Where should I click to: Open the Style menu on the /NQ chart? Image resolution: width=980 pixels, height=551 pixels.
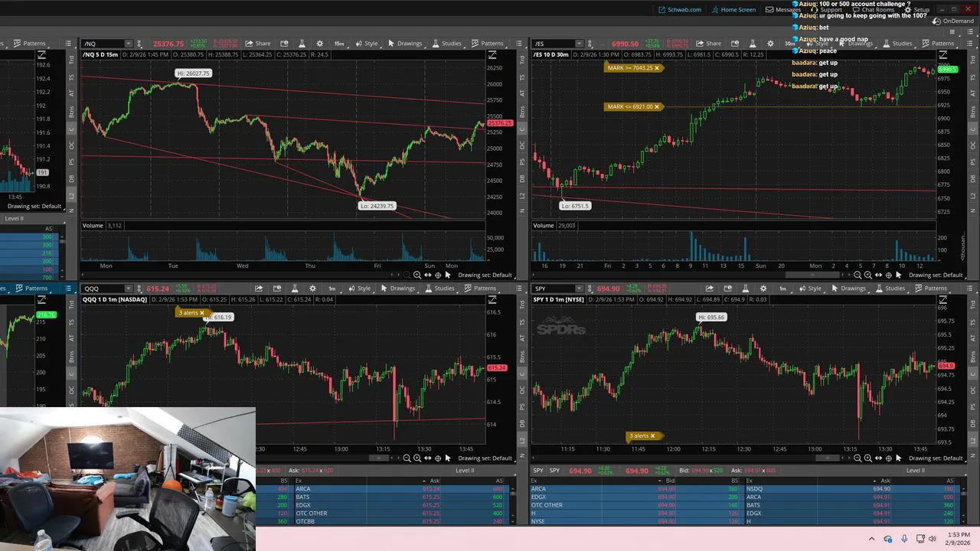(x=366, y=44)
